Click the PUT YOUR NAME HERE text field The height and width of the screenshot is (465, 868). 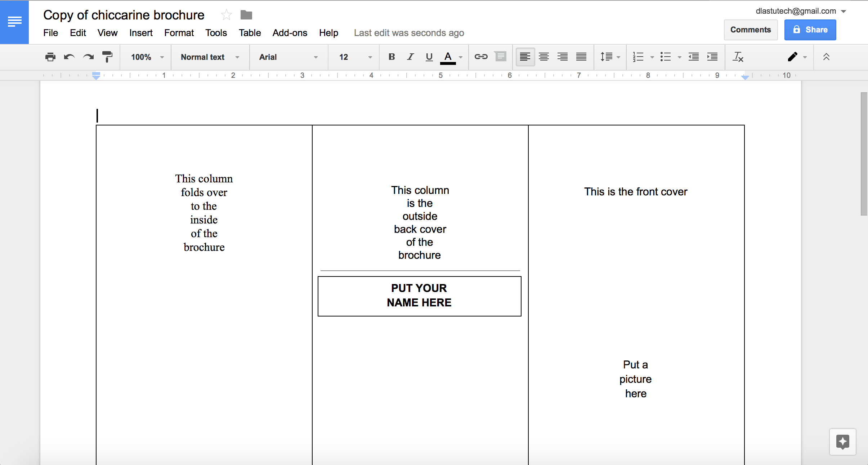tap(419, 295)
